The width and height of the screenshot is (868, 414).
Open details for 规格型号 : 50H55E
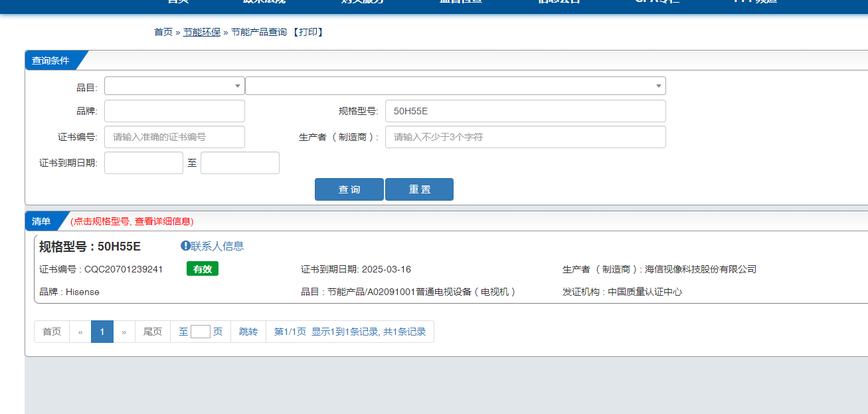[x=90, y=247]
